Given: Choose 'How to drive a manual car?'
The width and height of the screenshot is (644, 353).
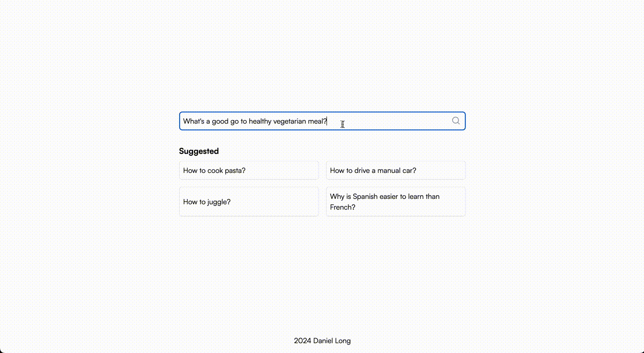Looking at the screenshot, I should (395, 170).
